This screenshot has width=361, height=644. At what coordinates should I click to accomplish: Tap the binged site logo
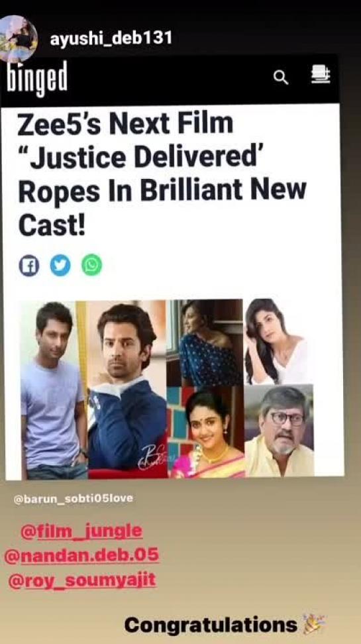pos(36,78)
